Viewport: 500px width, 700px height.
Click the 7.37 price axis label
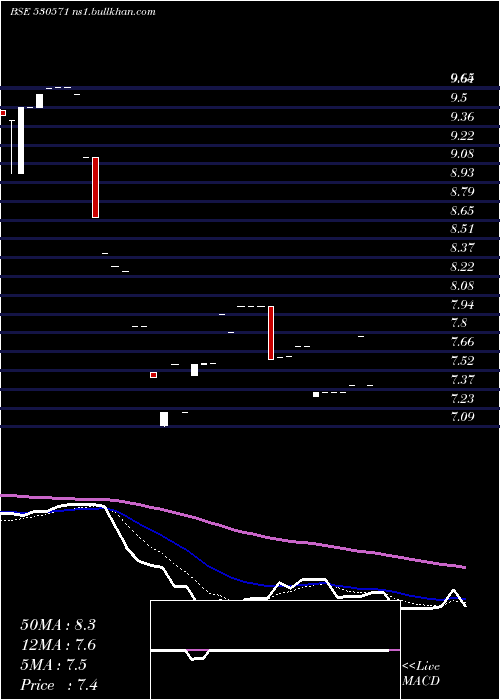(462, 380)
